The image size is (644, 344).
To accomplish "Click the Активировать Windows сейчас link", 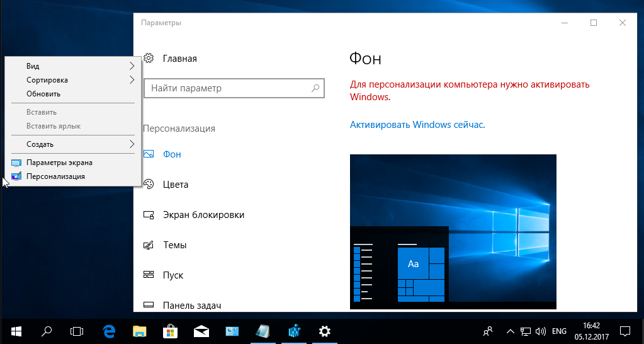I will pyautogui.click(x=417, y=125).
